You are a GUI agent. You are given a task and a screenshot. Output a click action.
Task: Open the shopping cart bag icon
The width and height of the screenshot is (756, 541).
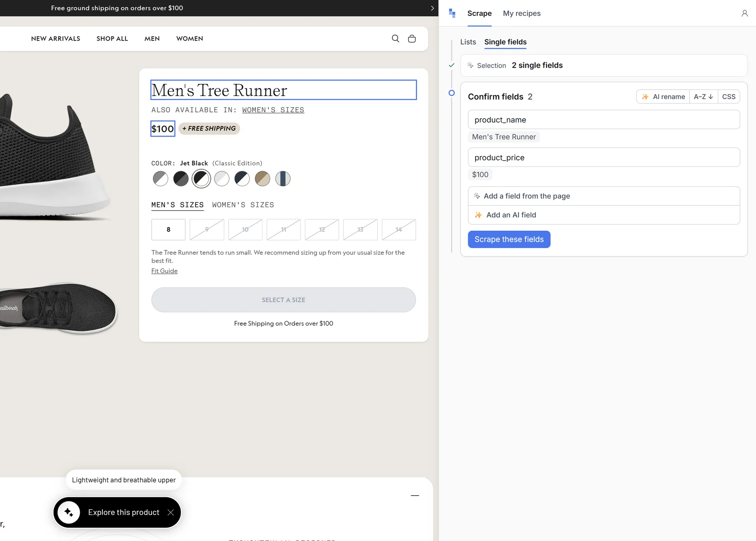click(412, 39)
